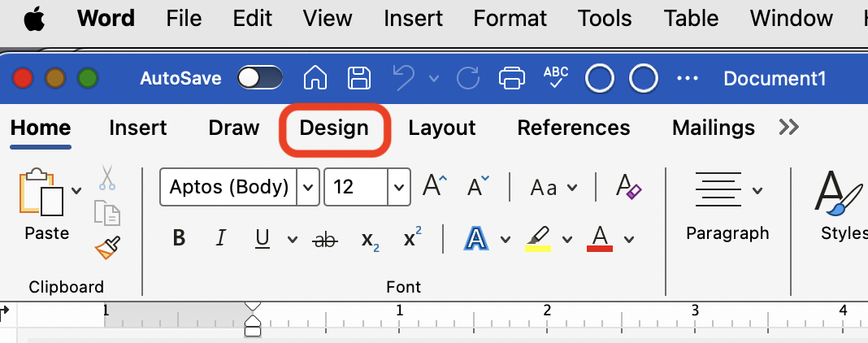Screen dimensions: 868x343
Task: Click the Home icon in the title bar
Action: click(315, 78)
